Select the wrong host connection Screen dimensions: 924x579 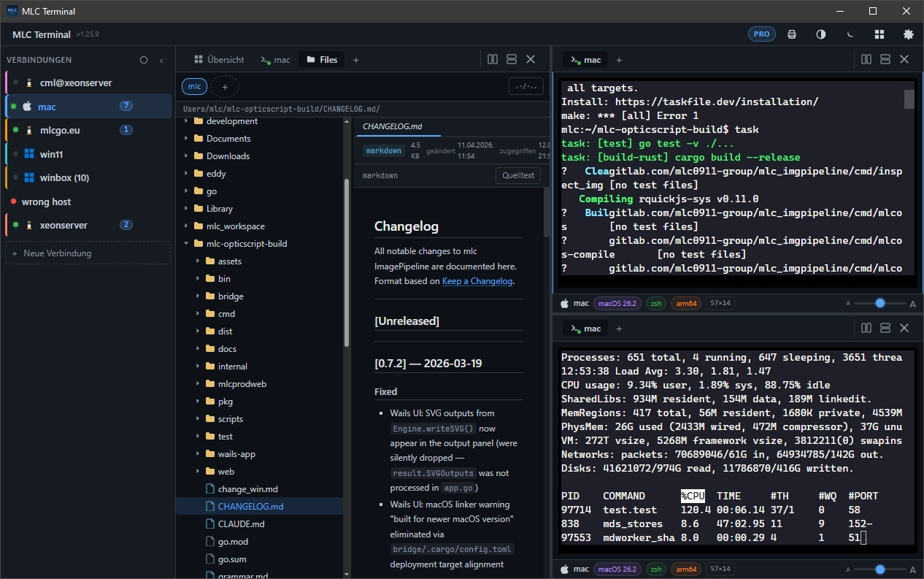click(88, 202)
